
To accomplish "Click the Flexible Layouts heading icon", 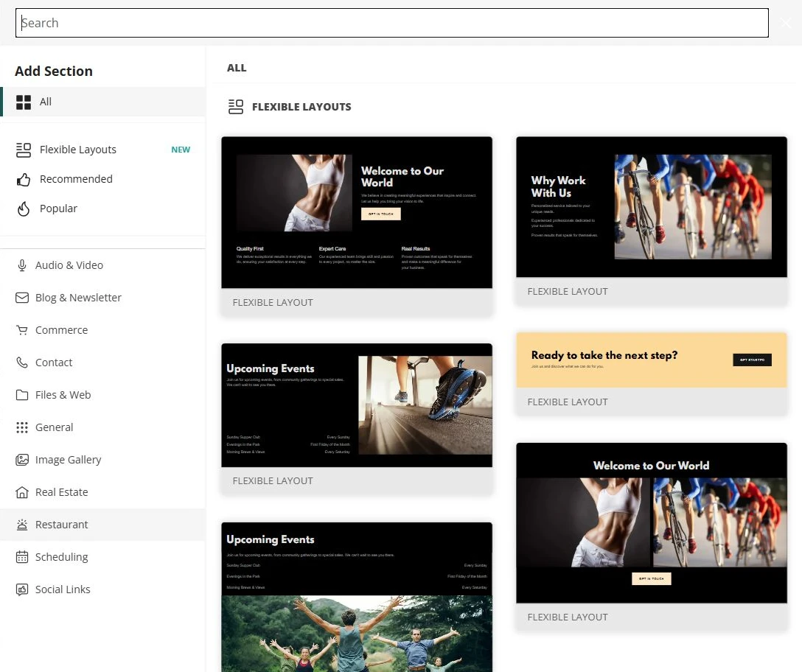I will 236,107.
